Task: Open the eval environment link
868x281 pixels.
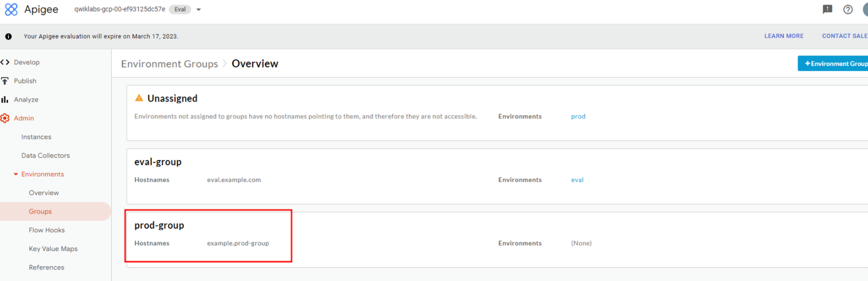Action: point(577,180)
